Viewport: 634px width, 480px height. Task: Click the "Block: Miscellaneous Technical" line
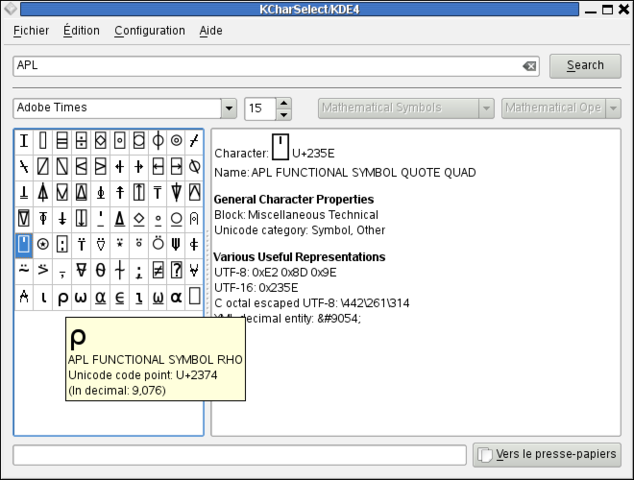point(296,215)
